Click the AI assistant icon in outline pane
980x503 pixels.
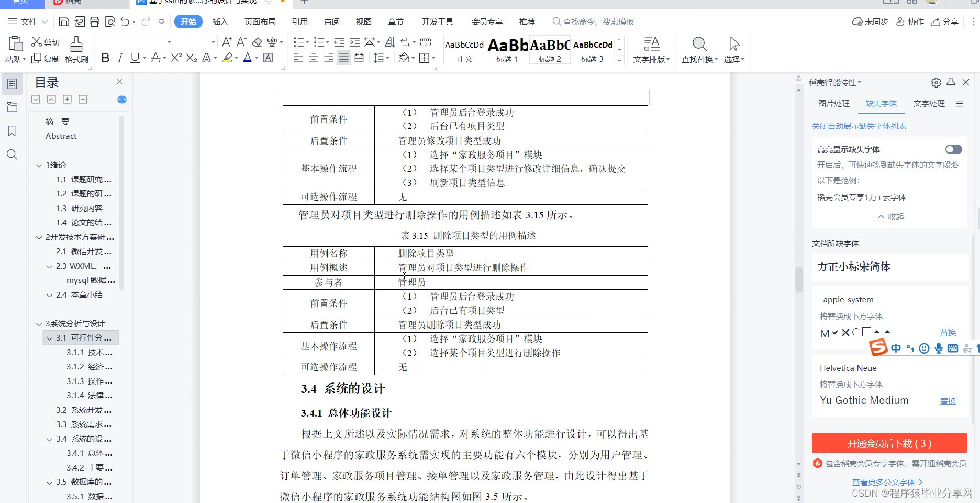(122, 100)
